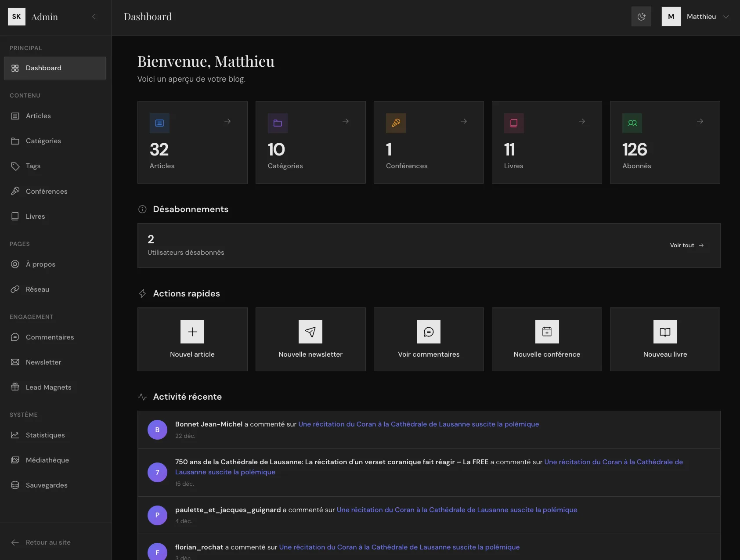
Task: Create a Nouvel article via quick actions
Action: pos(192,340)
